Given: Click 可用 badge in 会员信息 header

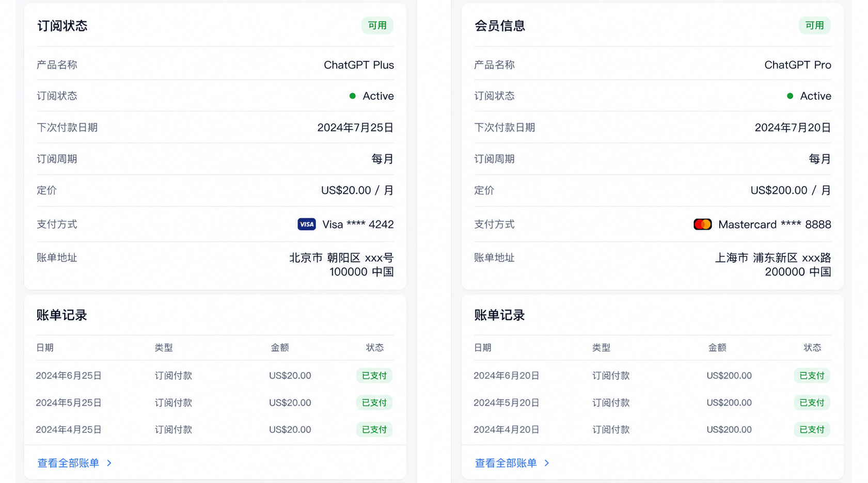Looking at the screenshot, I should (x=815, y=26).
